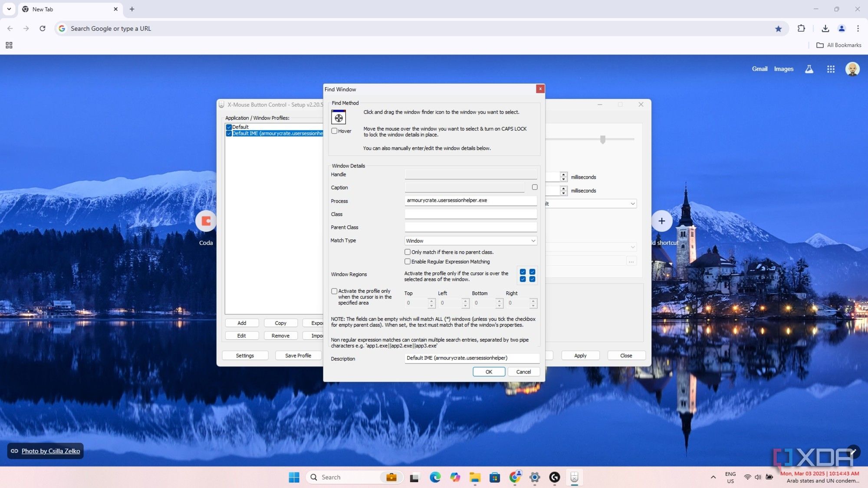Increase the Right region value stepper
The image size is (868, 488).
pyautogui.click(x=533, y=301)
